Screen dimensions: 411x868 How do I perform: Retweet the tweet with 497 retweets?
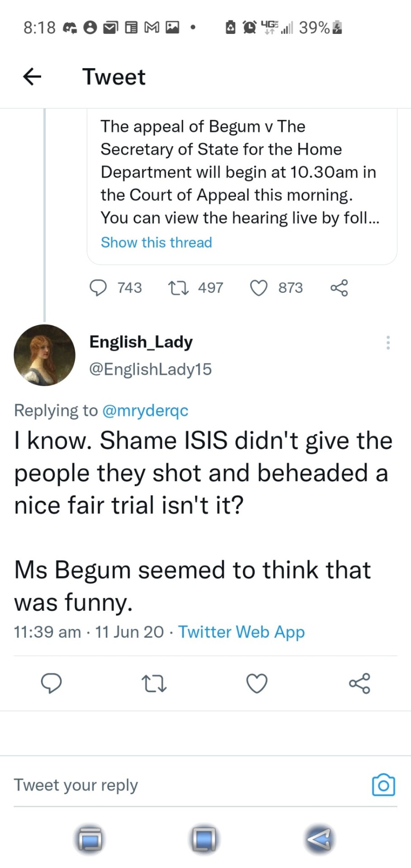pos(178,288)
